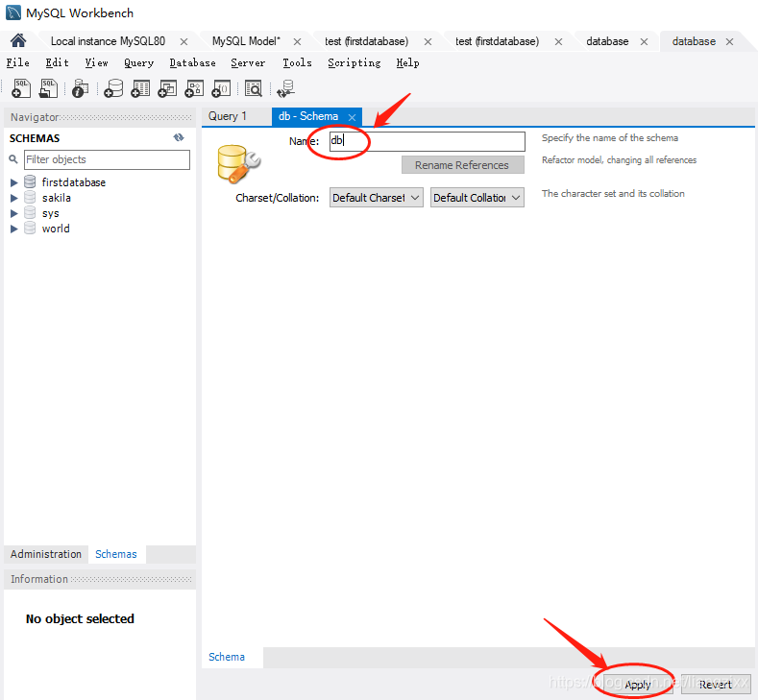The height and width of the screenshot is (700, 758).
Task: Create a new table toolbar icon
Action: (140, 89)
